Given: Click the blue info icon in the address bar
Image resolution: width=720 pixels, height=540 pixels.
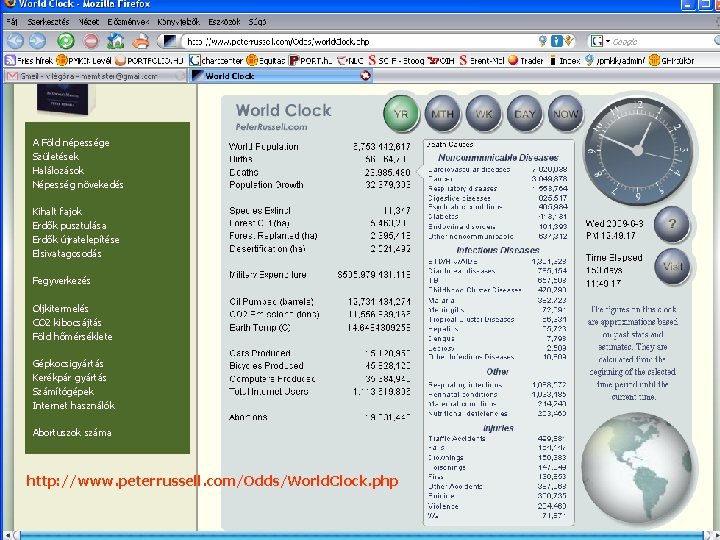Looking at the screenshot, I should point(557,41).
